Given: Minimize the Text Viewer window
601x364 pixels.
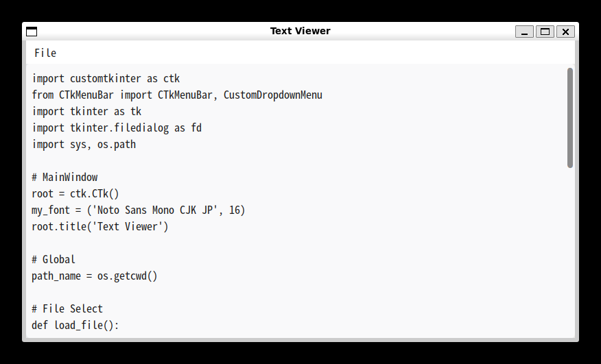Looking at the screenshot, I should [524, 31].
